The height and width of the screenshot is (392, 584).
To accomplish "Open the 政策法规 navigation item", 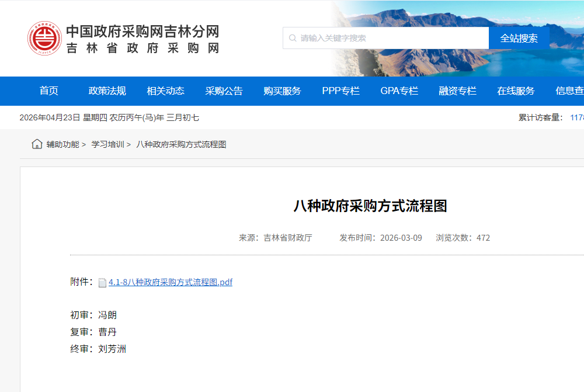I will tap(107, 91).
